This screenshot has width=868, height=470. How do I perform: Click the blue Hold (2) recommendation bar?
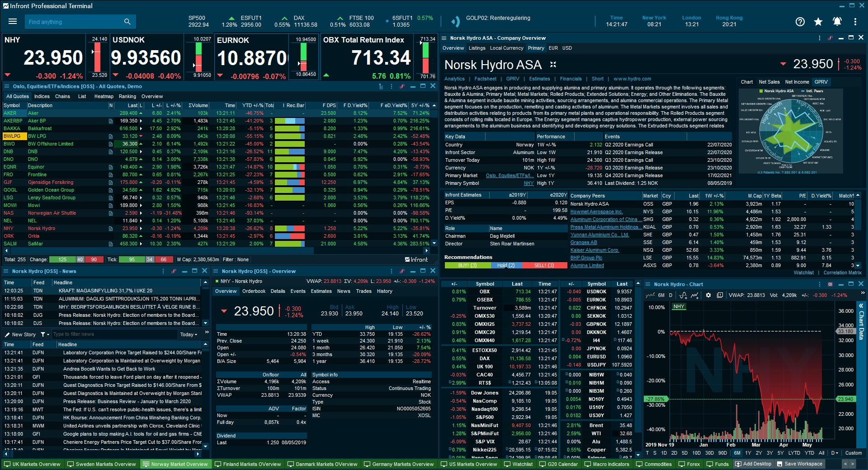point(506,265)
